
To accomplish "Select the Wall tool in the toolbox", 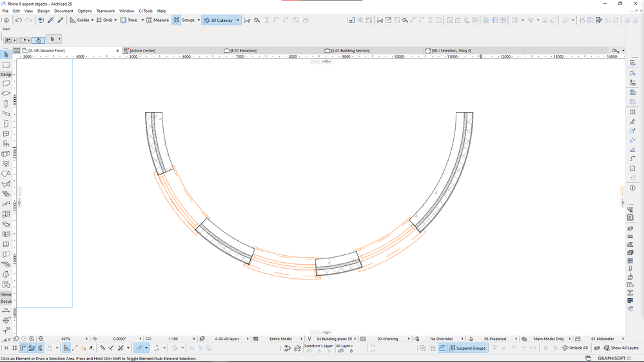I will coord(6,83).
